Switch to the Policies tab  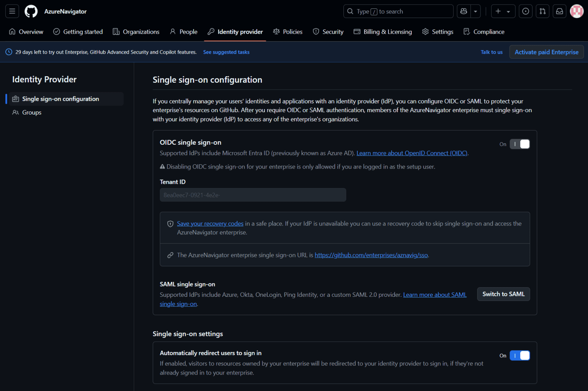[288, 32]
